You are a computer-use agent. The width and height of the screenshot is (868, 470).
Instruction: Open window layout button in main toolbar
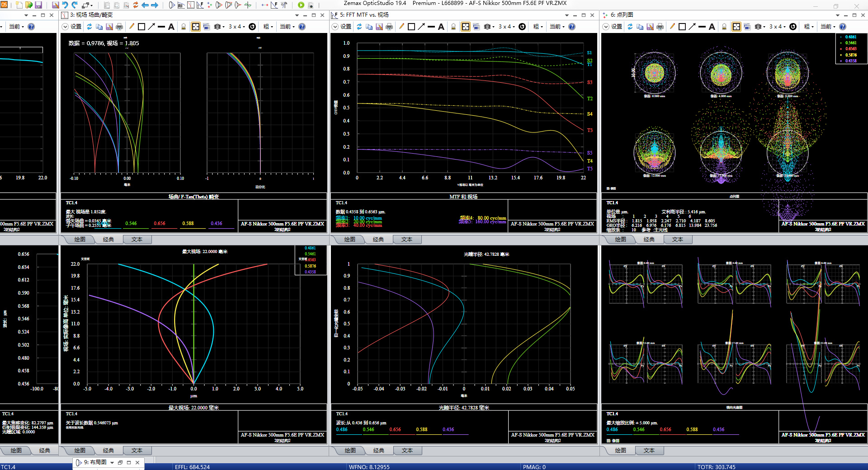point(87,5)
